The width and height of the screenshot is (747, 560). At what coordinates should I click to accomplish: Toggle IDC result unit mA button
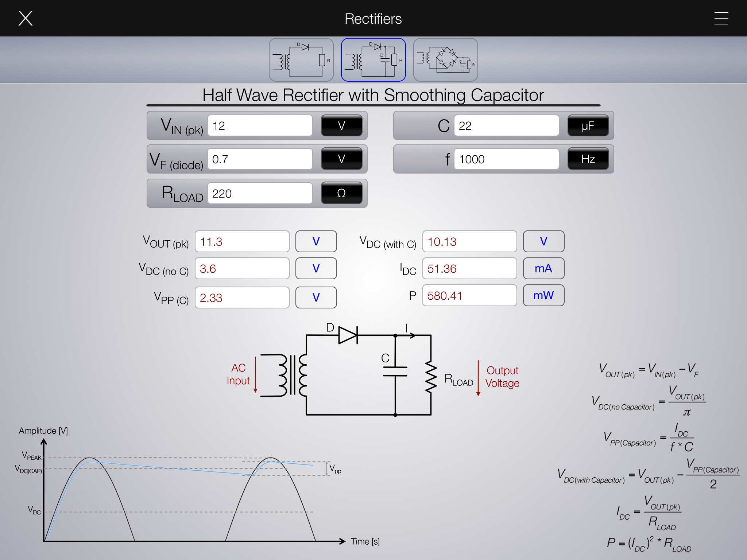pyautogui.click(x=543, y=268)
